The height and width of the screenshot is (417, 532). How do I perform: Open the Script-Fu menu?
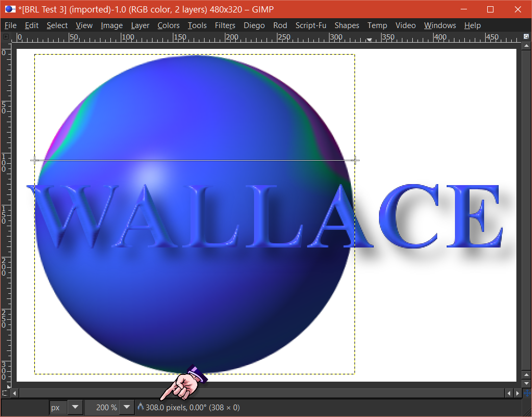point(311,25)
